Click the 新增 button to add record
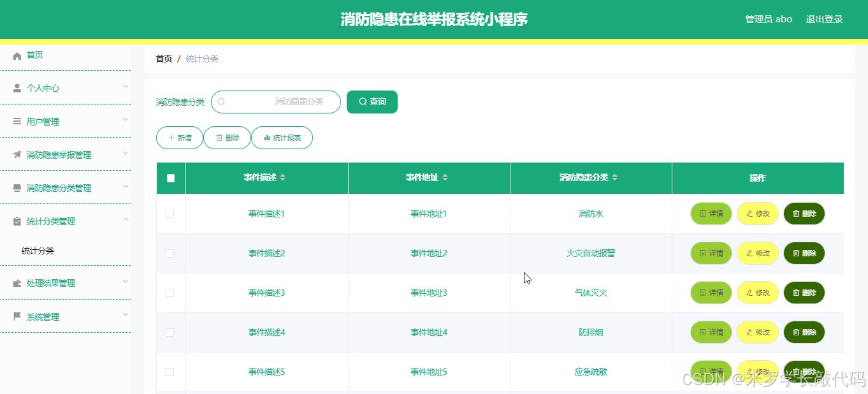Image resolution: width=868 pixels, height=394 pixels. [x=179, y=137]
